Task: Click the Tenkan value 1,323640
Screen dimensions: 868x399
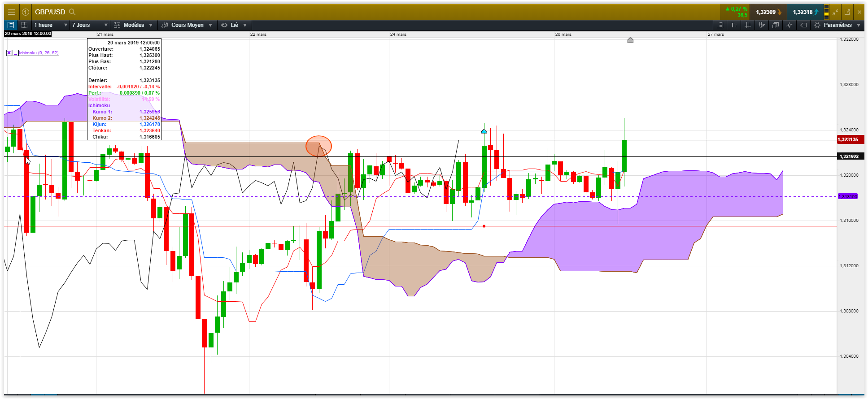Action: (150, 131)
